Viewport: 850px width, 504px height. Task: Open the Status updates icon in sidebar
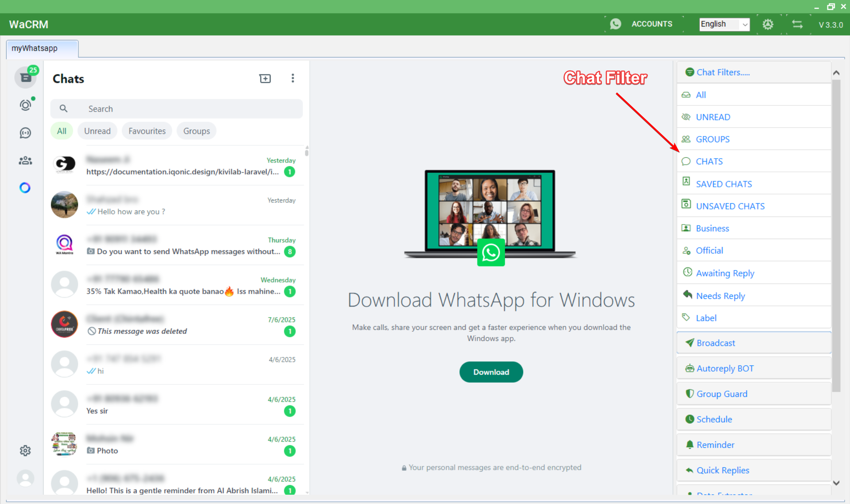pos(25,105)
